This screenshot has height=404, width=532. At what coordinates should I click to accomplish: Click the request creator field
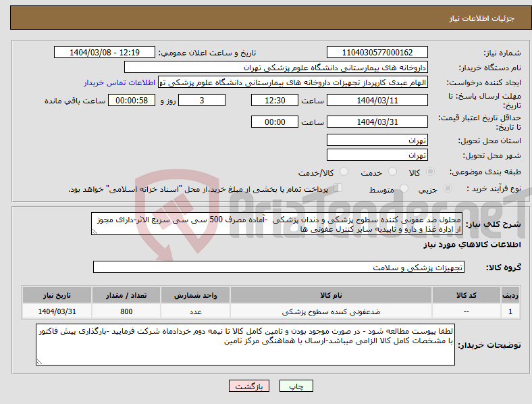293,82
